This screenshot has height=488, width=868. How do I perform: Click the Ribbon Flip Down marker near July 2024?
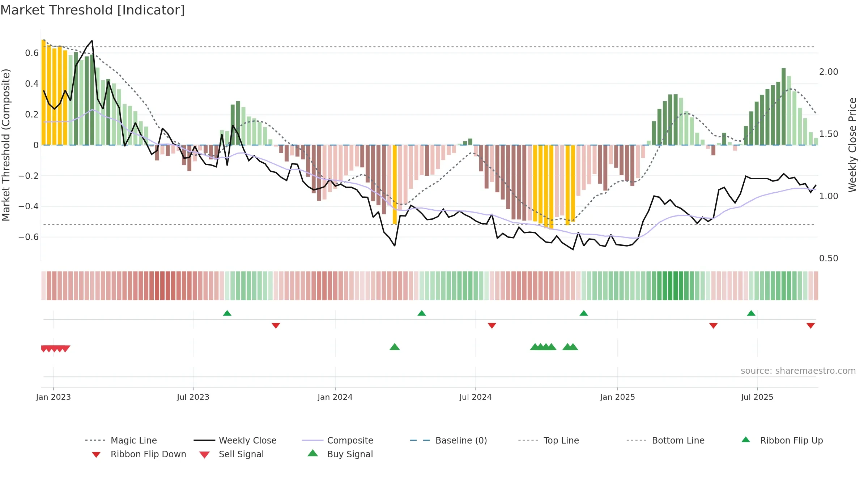(x=492, y=326)
